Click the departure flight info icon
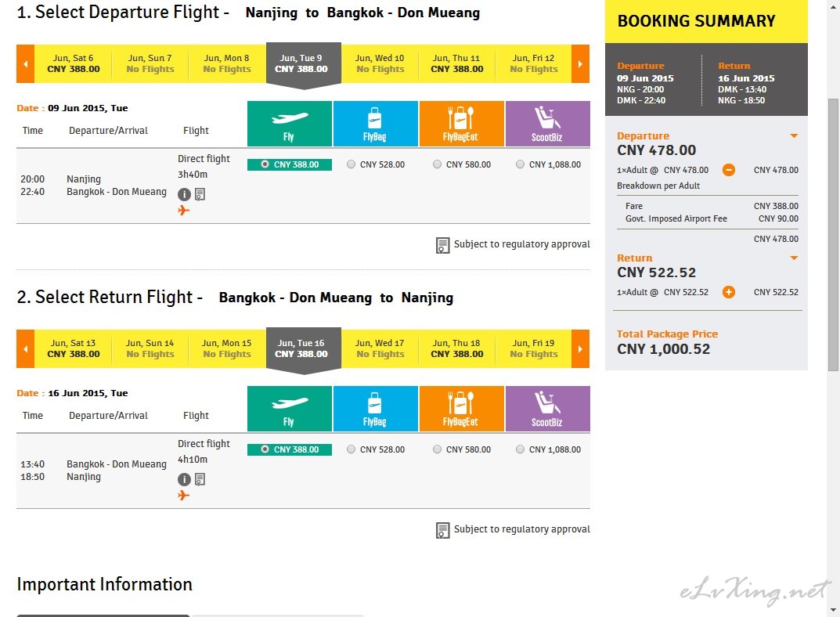Viewport: 840px width, 617px height. tap(184, 194)
